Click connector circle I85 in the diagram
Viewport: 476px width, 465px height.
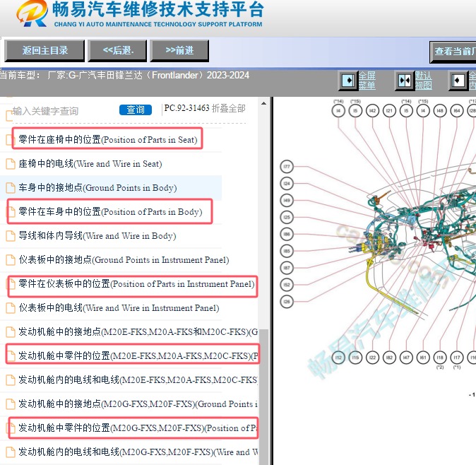287,251
